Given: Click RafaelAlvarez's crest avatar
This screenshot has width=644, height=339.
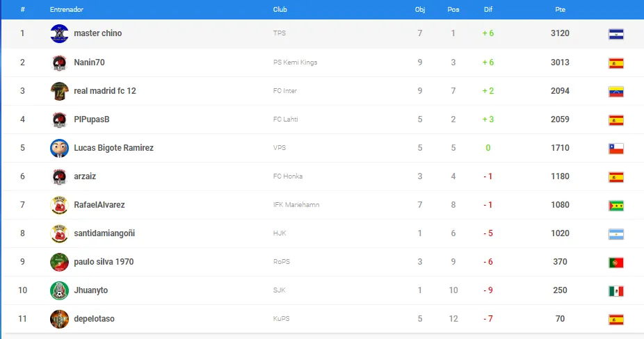Looking at the screenshot, I should coord(59,205).
